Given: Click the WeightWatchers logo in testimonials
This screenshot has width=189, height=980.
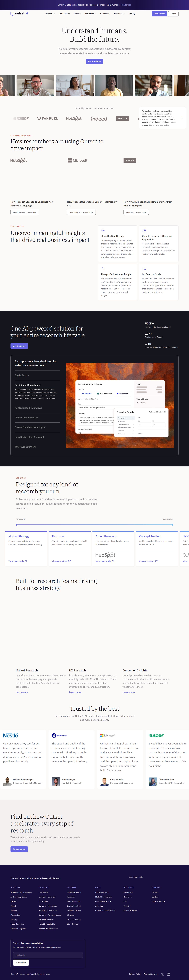Looking at the screenshot, I should (x=59, y=735).
